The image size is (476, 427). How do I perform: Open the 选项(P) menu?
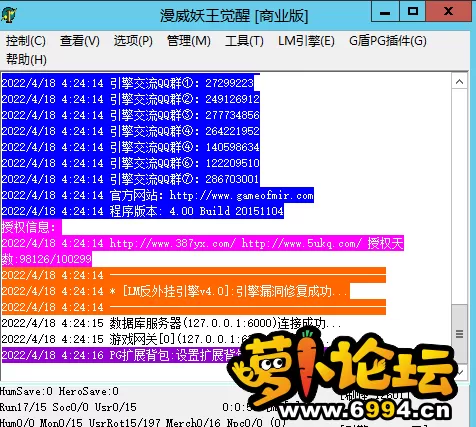pos(133,41)
